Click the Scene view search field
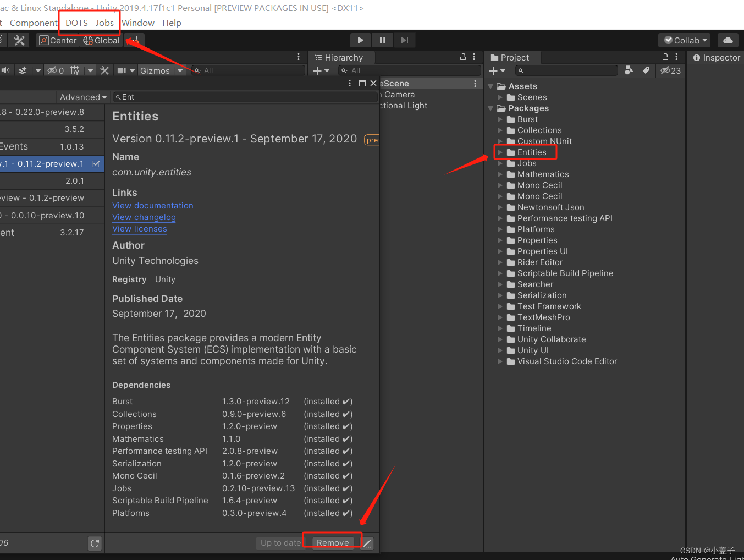 248,70
